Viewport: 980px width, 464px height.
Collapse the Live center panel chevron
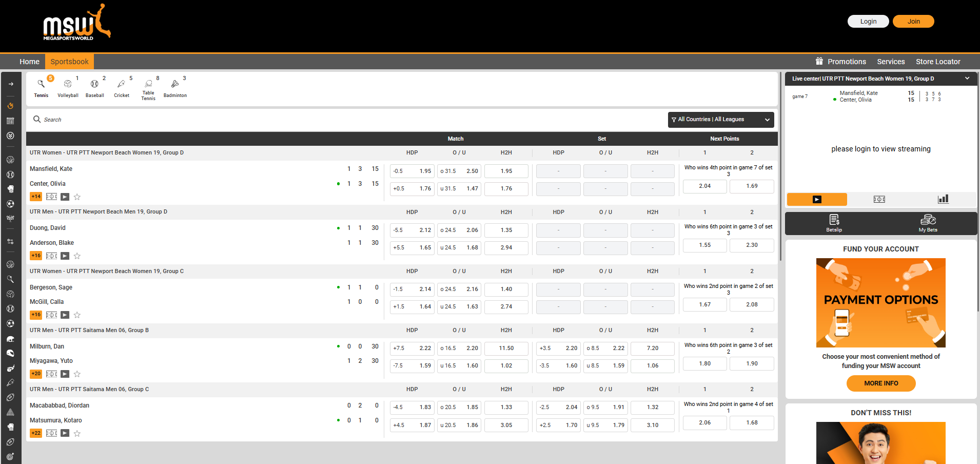tap(967, 79)
